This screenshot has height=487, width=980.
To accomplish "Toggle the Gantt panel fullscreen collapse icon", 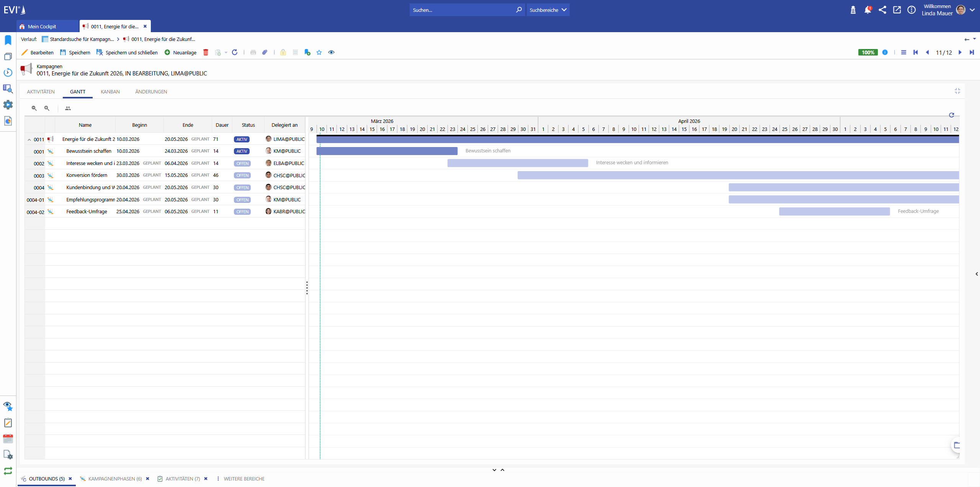I will tap(957, 91).
